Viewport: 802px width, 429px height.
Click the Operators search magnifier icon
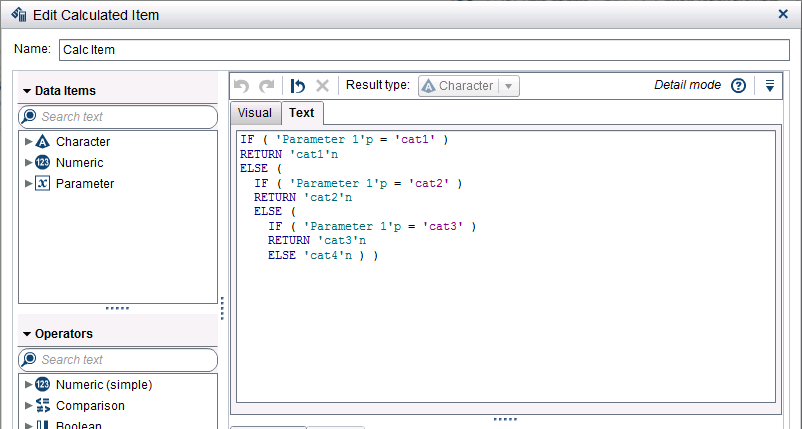coord(31,360)
